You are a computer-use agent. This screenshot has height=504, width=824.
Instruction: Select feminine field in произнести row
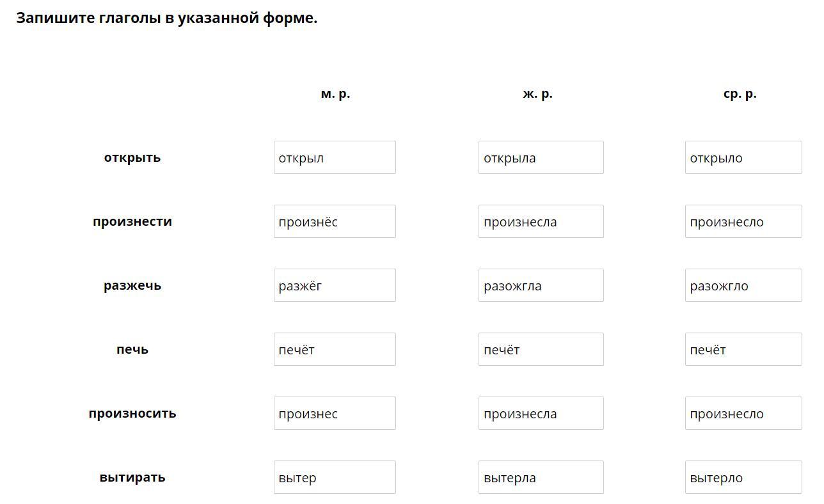coord(541,221)
